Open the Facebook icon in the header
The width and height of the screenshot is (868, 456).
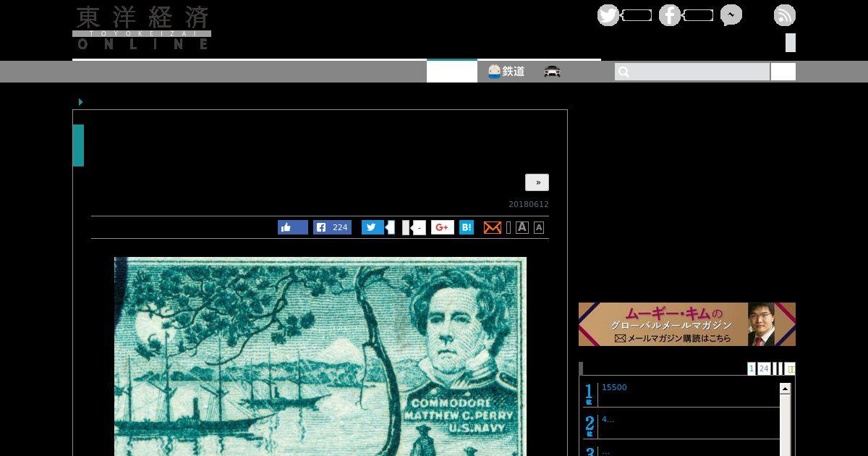pos(670,15)
